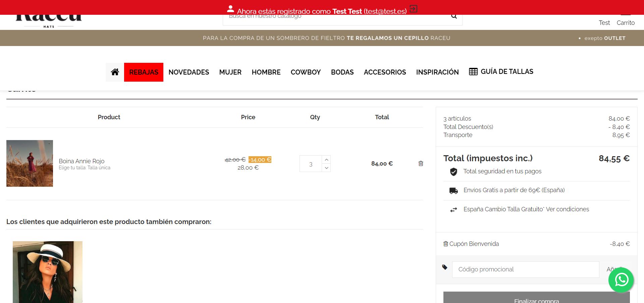Open WhatsApp chat bubble
The width and height of the screenshot is (644, 303).
coord(621,279)
